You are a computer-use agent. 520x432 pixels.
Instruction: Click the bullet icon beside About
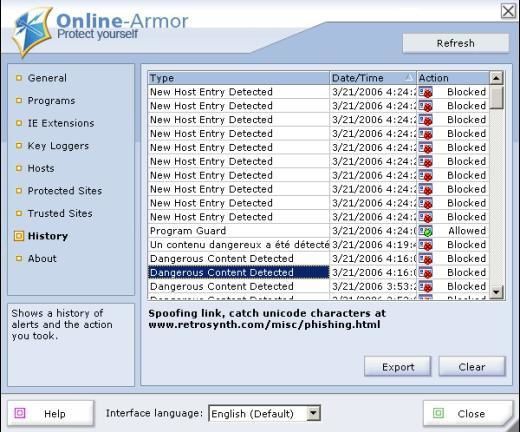tap(19, 258)
